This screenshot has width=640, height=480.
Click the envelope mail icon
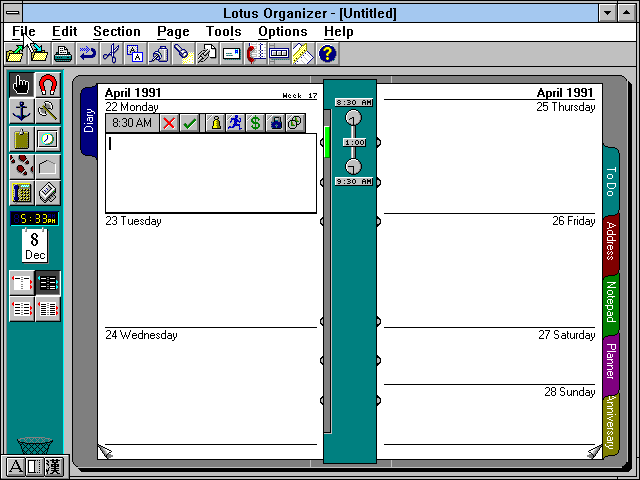click(231, 54)
